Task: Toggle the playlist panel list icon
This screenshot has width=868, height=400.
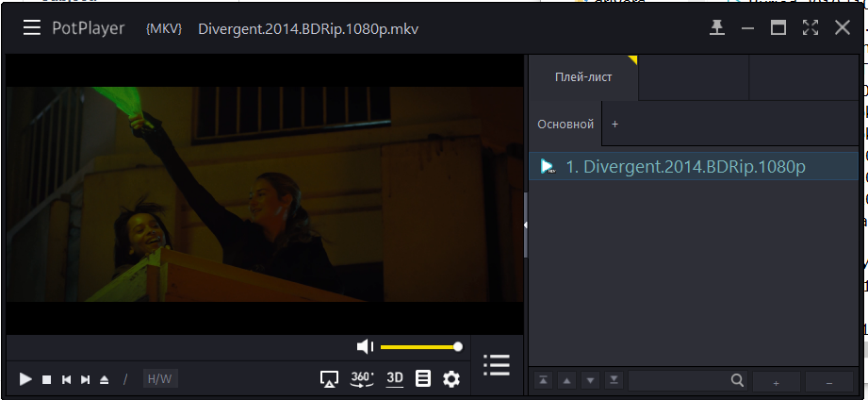Action: click(496, 365)
